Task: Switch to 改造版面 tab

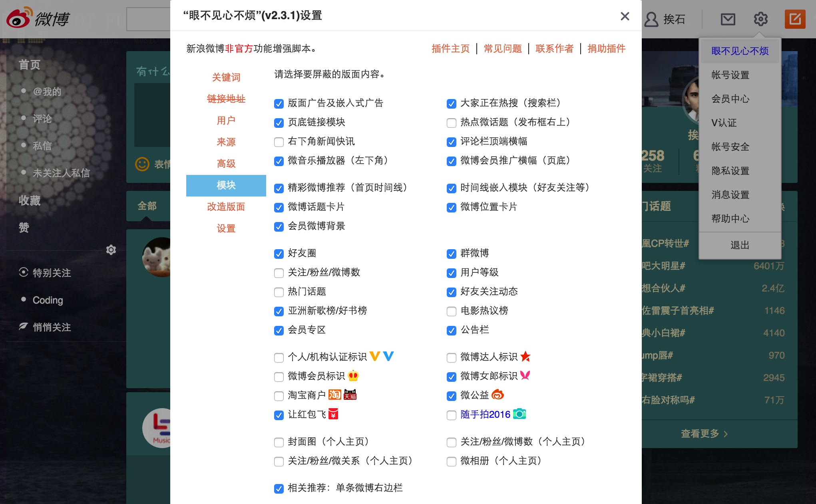Action: point(226,206)
